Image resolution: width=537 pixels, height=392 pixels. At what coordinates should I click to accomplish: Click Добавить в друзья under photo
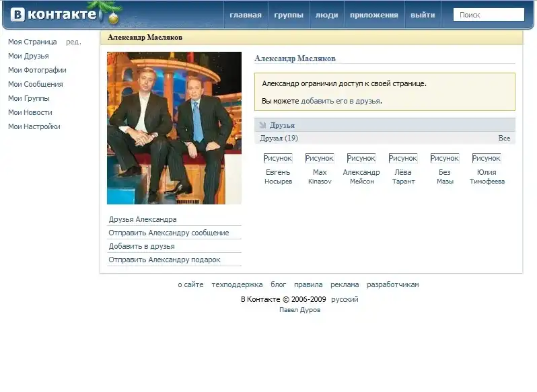coord(142,246)
